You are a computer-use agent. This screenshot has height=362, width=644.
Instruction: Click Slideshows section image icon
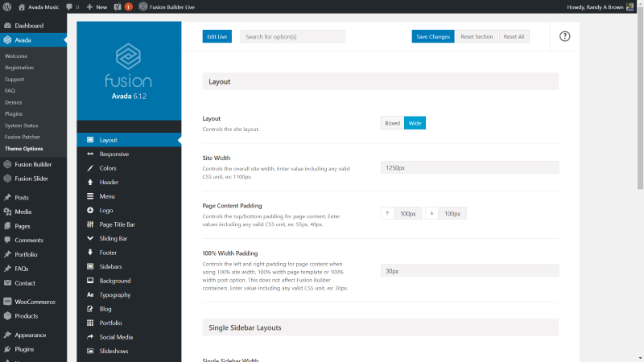tap(90, 351)
